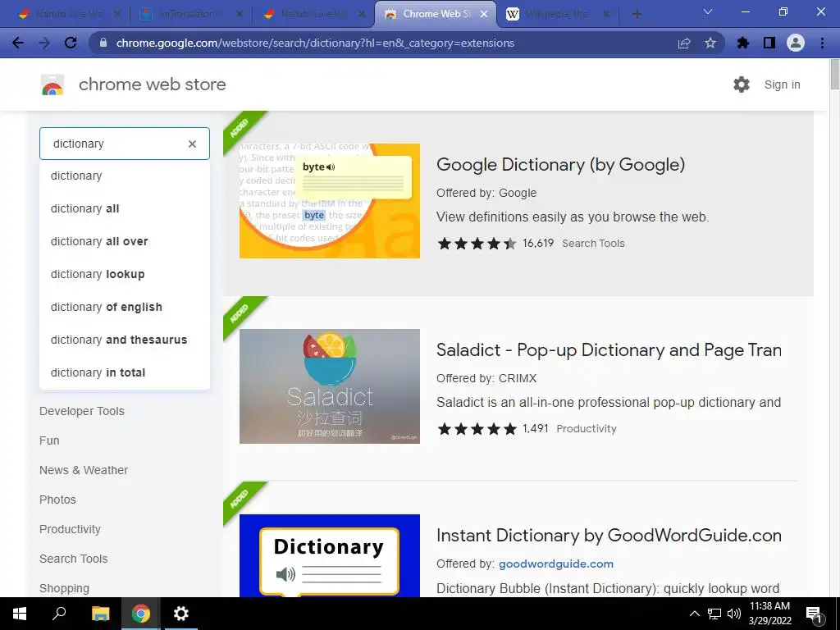Switch to the ImTranslator tab

(190, 14)
